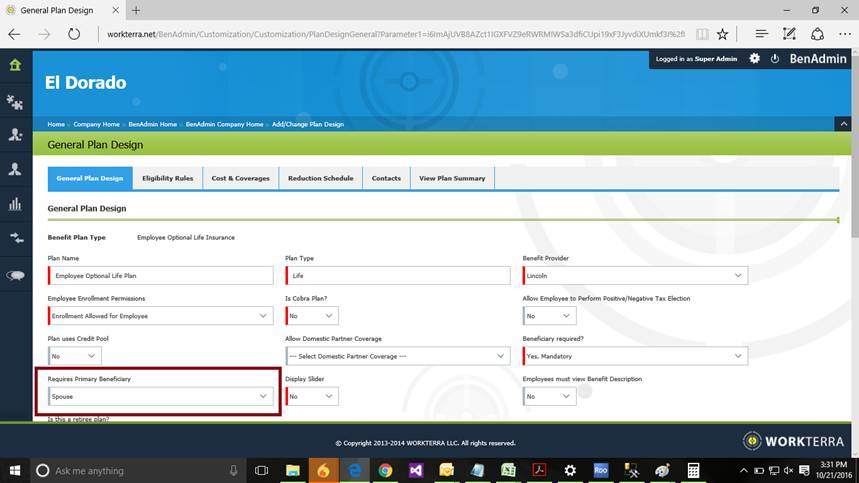Open the browser hub menu lines
The image size is (859, 483).
761,34
